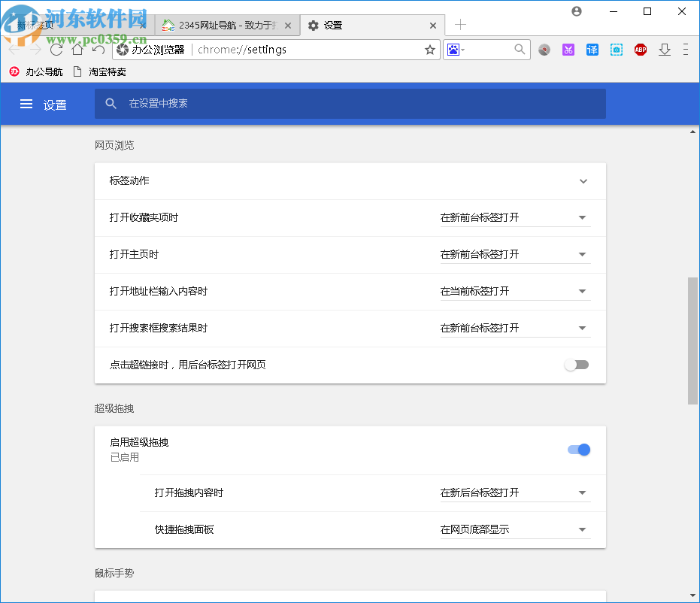The image size is (700, 603).
Task: Bookmark the page with the star icon
Action: coord(429,50)
